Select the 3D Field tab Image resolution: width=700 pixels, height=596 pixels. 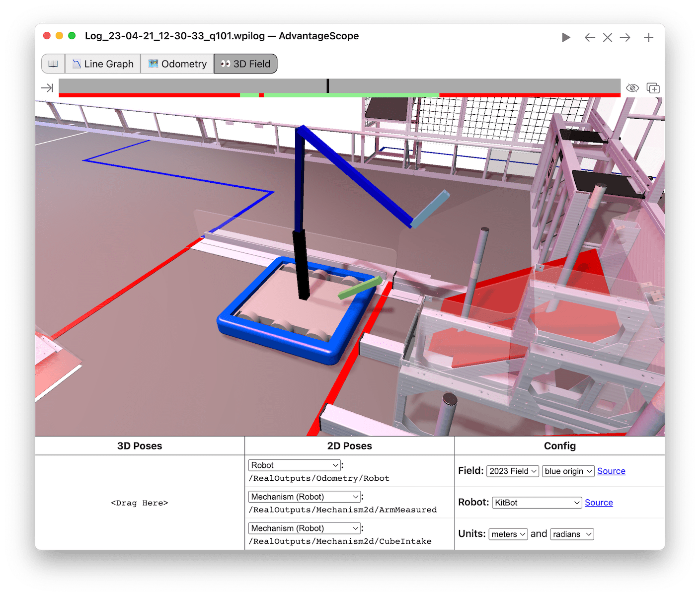tap(245, 64)
